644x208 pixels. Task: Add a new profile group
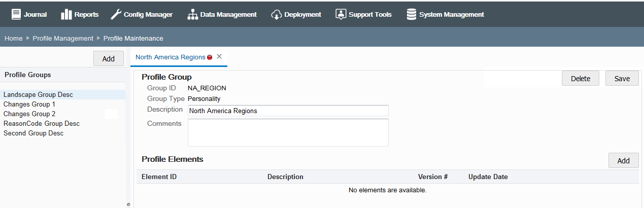(x=109, y=58)
